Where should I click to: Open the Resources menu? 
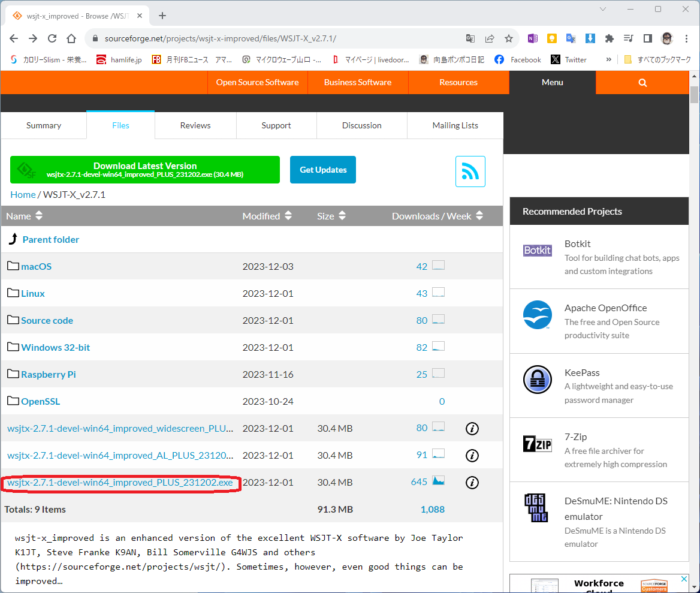458,83
